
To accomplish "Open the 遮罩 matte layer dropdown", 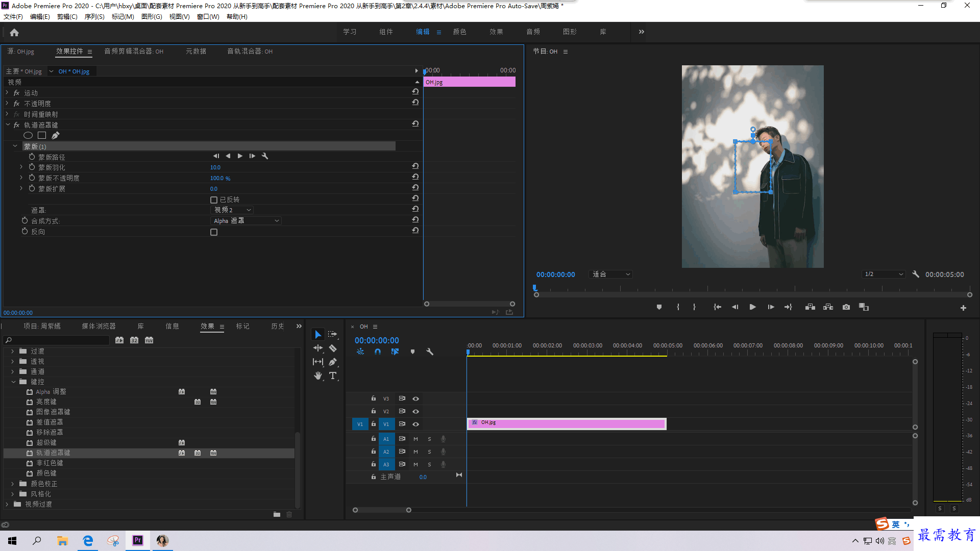I will pos(232,210).
